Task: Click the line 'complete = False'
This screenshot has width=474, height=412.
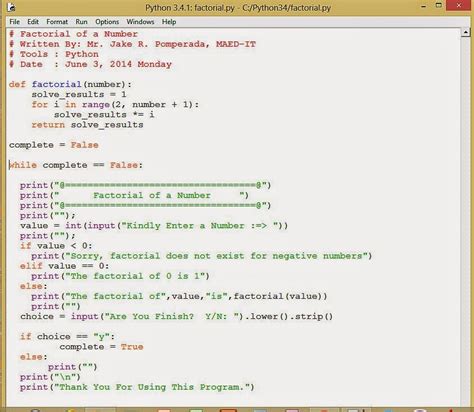Action: tap(54, 145)
